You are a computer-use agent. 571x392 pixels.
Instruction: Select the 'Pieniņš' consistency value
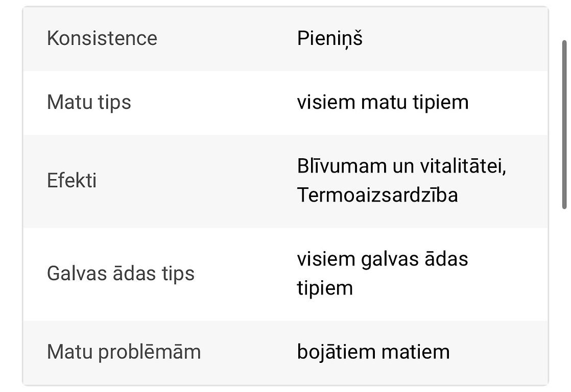coord(329,39)
